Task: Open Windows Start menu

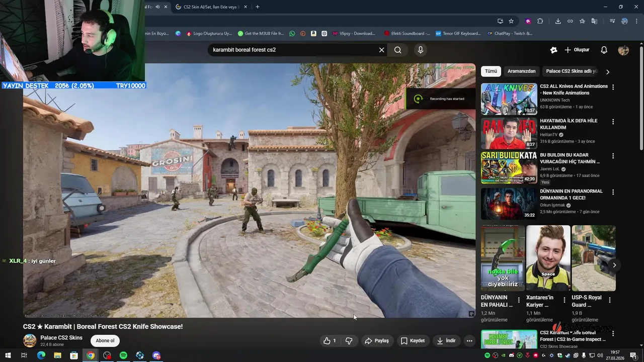Action: [8, 355]
